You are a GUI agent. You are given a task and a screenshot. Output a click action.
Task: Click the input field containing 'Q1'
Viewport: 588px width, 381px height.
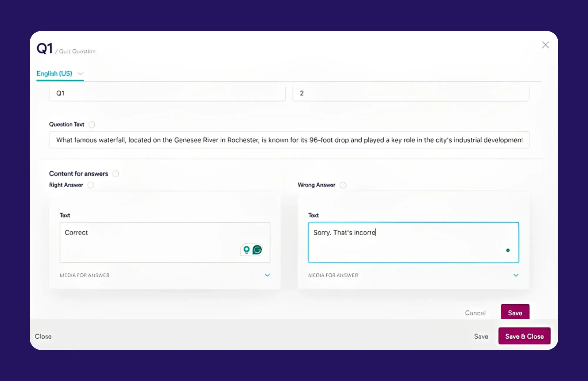[167, 93]
